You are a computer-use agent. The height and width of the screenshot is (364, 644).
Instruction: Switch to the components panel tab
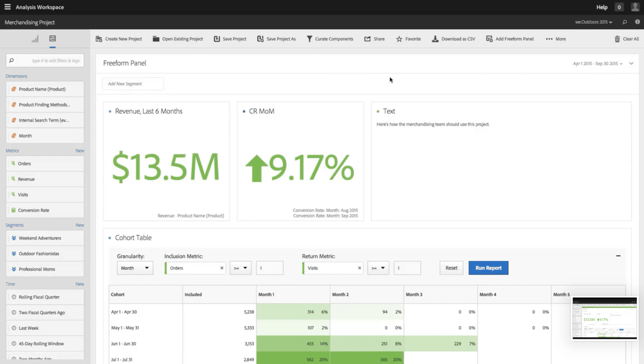pyautogui.click(x=53, y=39)
